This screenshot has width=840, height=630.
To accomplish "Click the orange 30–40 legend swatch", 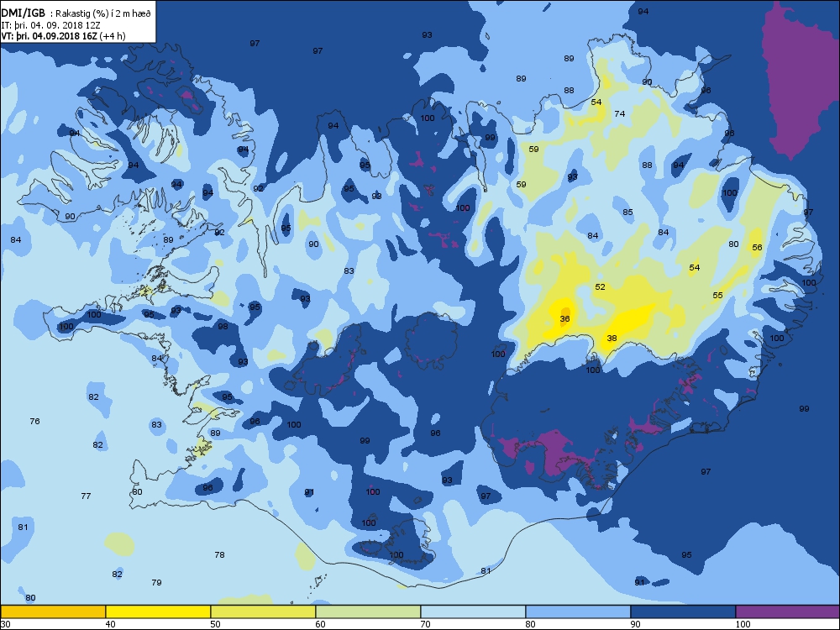I will tap(53, 612).
